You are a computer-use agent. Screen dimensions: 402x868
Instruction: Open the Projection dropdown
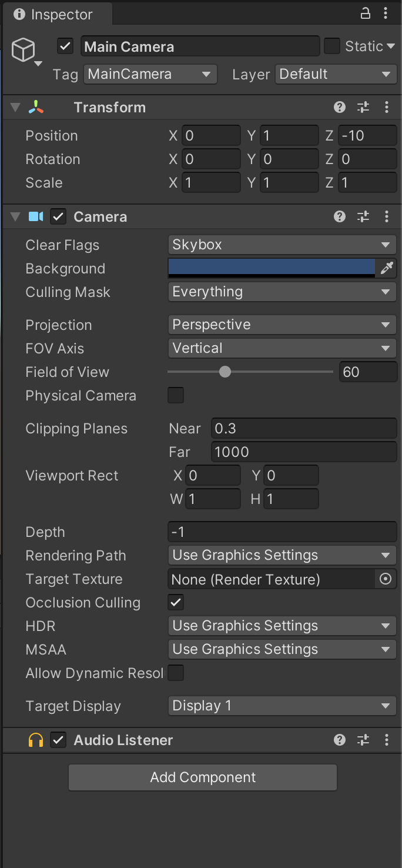282,325
